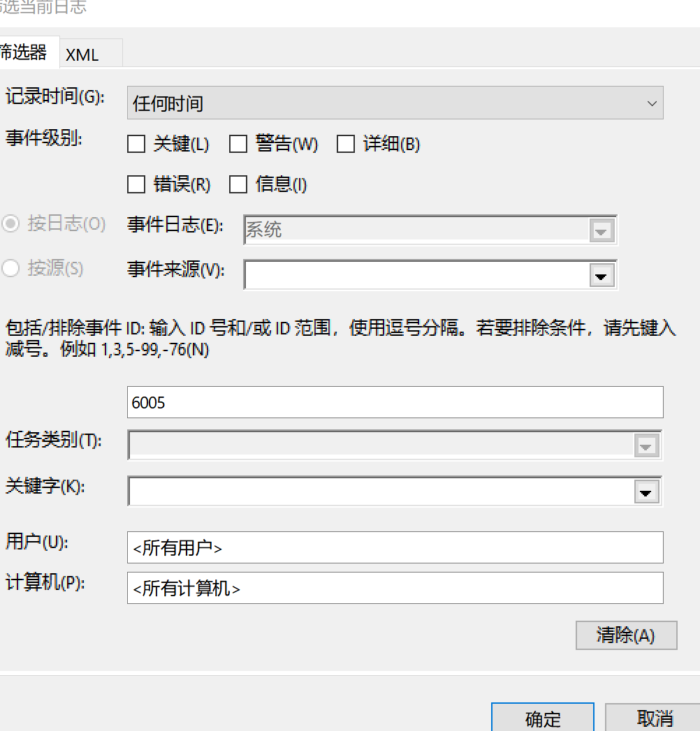Expand the 事件日志 dropdown arrow
Image resolution: width=700 pixels, height=731 pixels.
click(601, 230)
